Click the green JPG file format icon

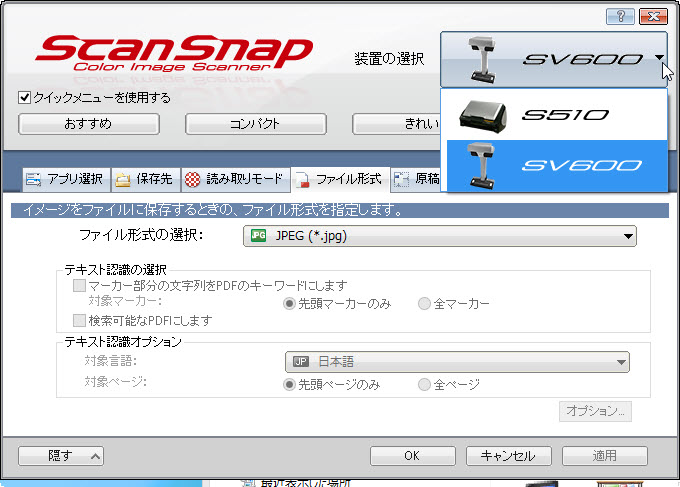(258, 235)
